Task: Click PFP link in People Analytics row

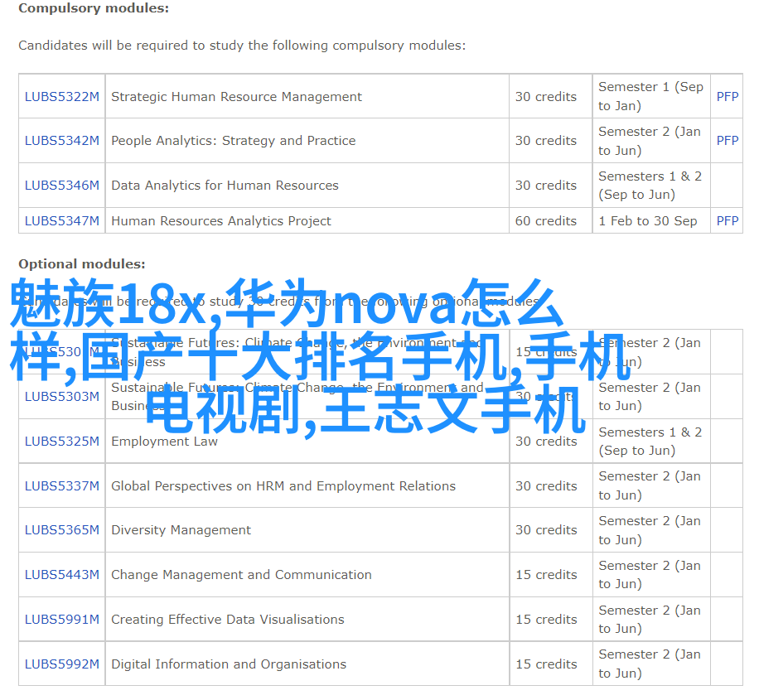Action: tap(728, 140)
